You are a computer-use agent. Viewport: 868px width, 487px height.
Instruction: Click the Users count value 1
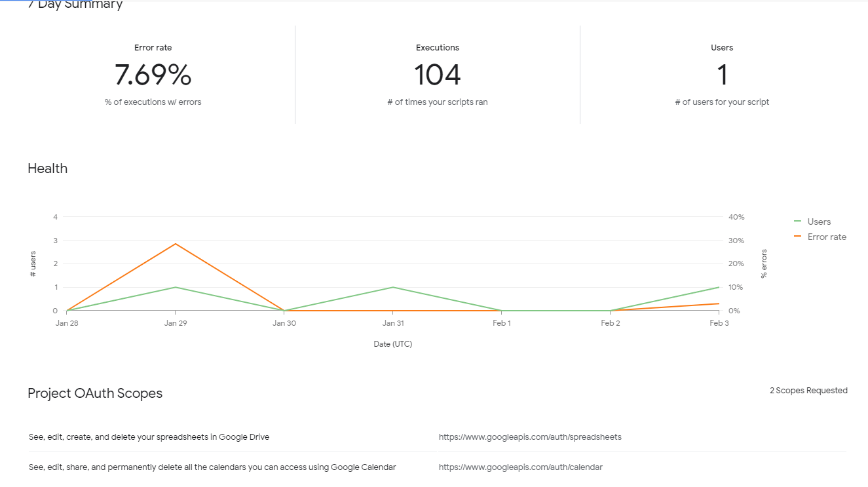722,75
